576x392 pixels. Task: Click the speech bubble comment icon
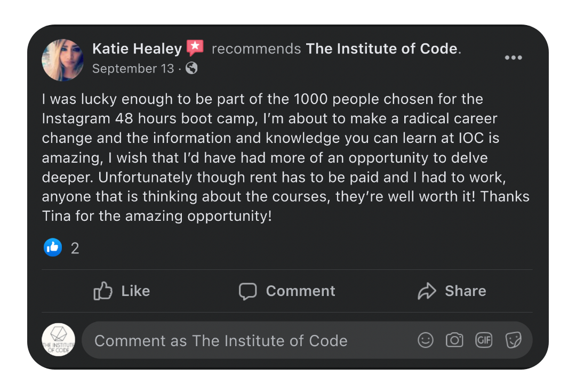(247, 291)
